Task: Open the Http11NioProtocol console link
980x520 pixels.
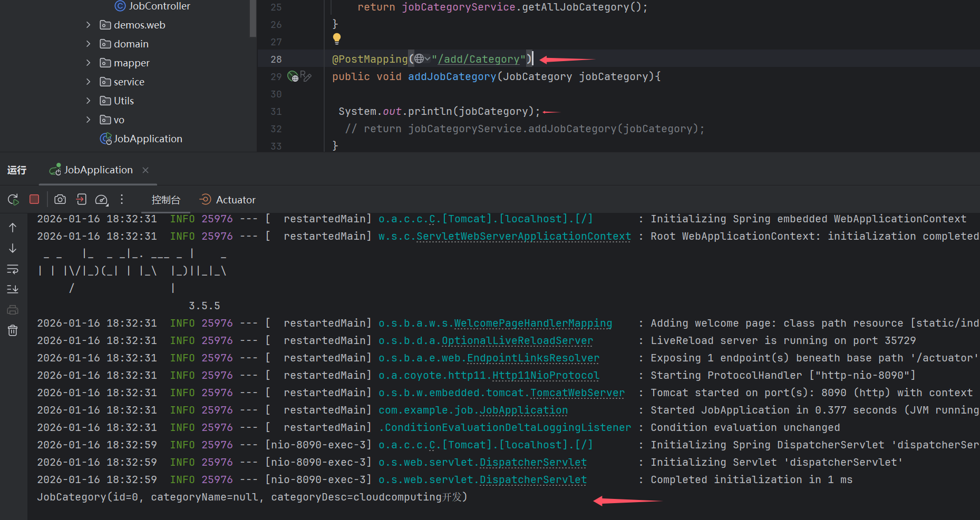Action: [x=546, y=375]
